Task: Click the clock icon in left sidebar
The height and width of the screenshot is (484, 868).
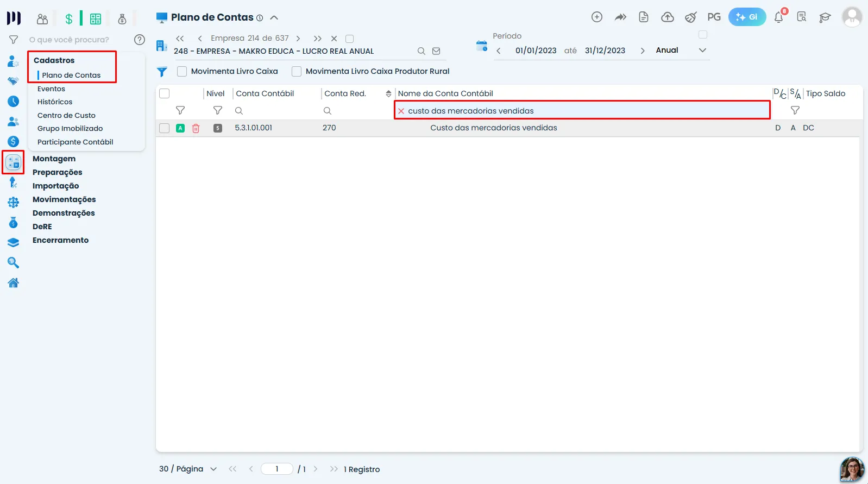Action: click(x=14, y=102)
